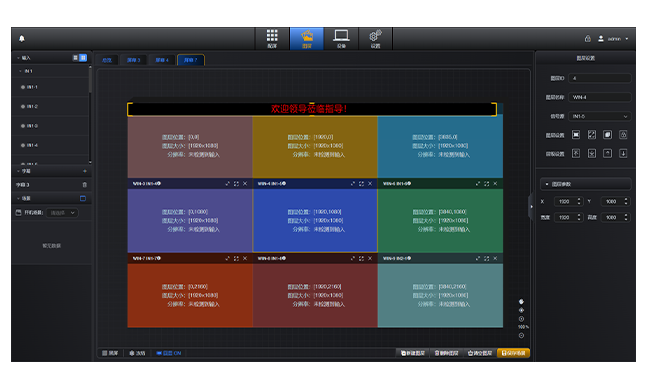
Task: Click the lock icon beside admin
Action: pyautogui.click(x=588, y=38)
